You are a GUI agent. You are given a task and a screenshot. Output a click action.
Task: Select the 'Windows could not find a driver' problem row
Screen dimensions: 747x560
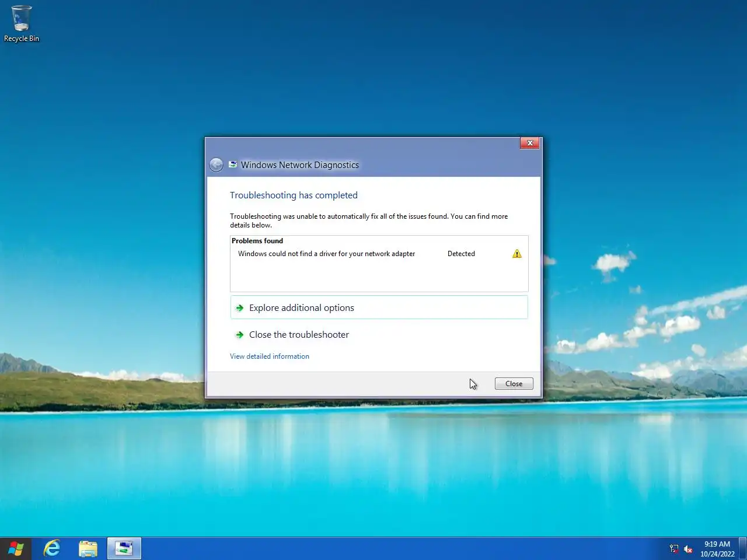point(379,254)
